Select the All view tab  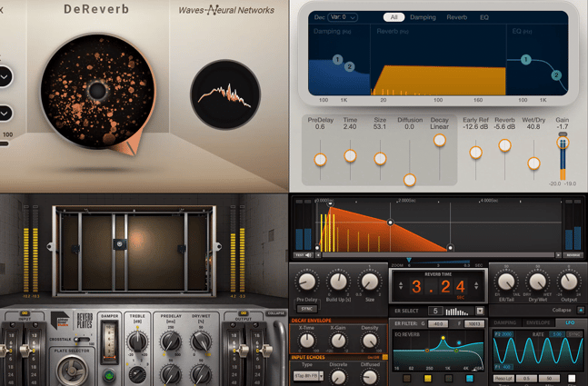coord(394,17)
